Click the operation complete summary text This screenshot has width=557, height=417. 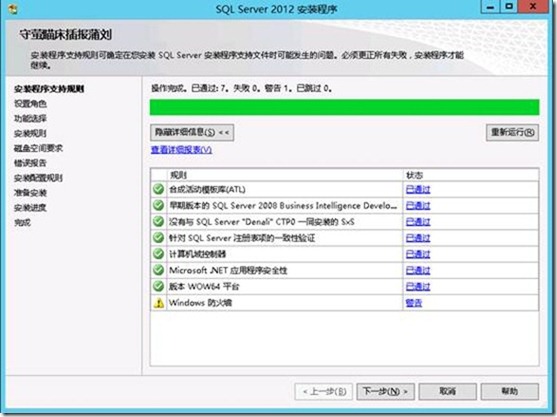[242, 88]
